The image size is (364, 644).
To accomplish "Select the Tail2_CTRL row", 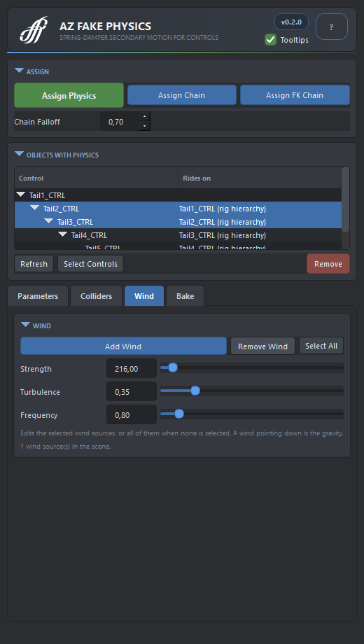I will [178, 209].
